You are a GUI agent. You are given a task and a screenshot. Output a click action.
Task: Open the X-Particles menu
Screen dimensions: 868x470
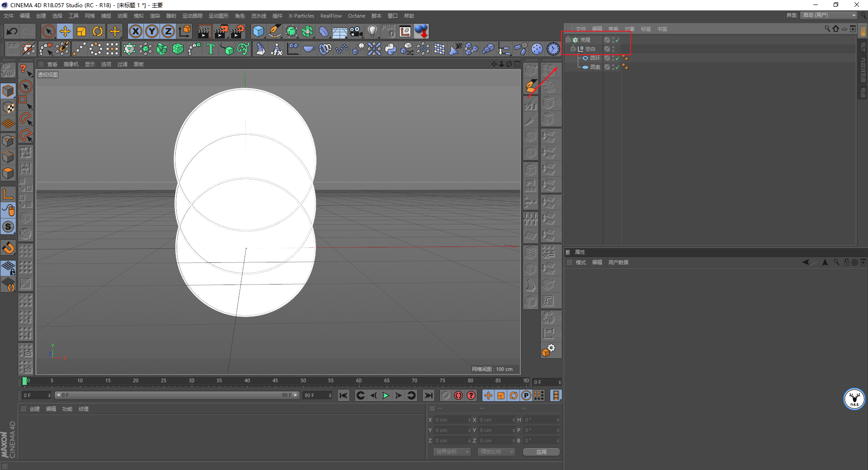click(x=301, y=16)
